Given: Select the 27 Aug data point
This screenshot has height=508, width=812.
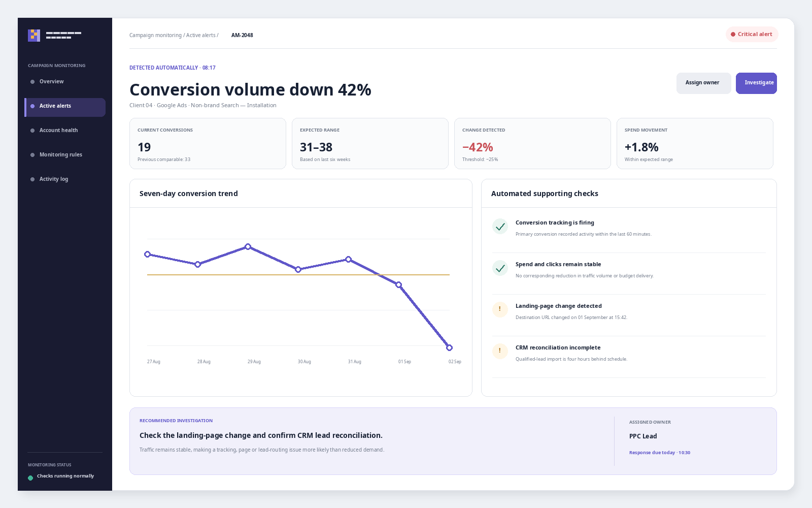Looking at the screenshot, I should (147, 254).
